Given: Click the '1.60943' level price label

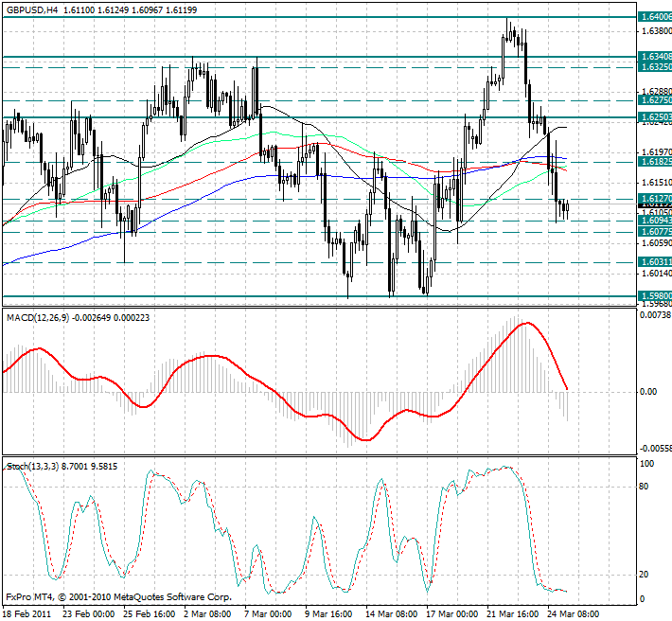Looking at the screenshot, I should [655, 221].
